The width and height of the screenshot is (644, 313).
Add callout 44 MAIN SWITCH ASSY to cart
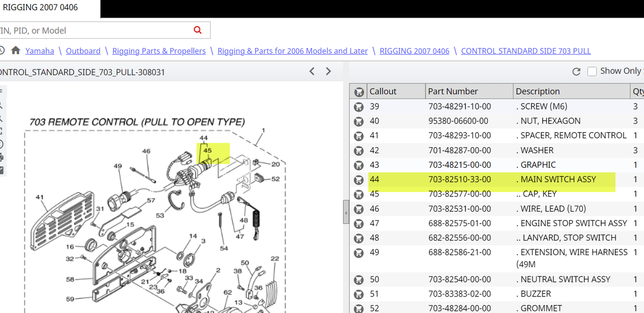[359, 179]
